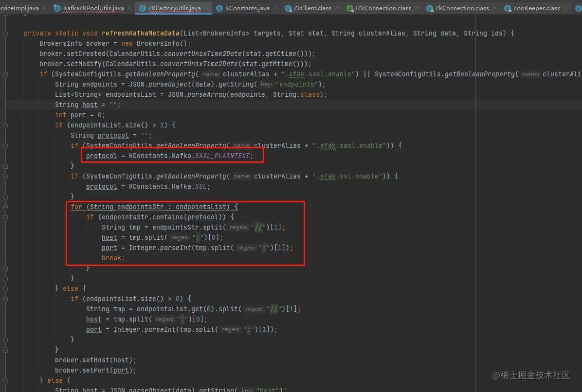This screenshot has width=582, height=392.
Task: Click the ".efak.ssl.enable" string literal
Action: (x=347, y=176)
